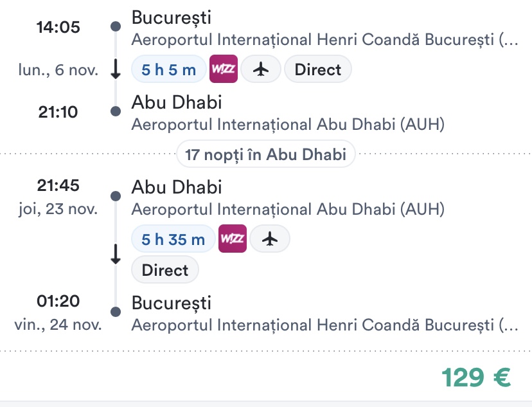Click the 129 € price
Screen dimensions: 532x407
point(476,378)
